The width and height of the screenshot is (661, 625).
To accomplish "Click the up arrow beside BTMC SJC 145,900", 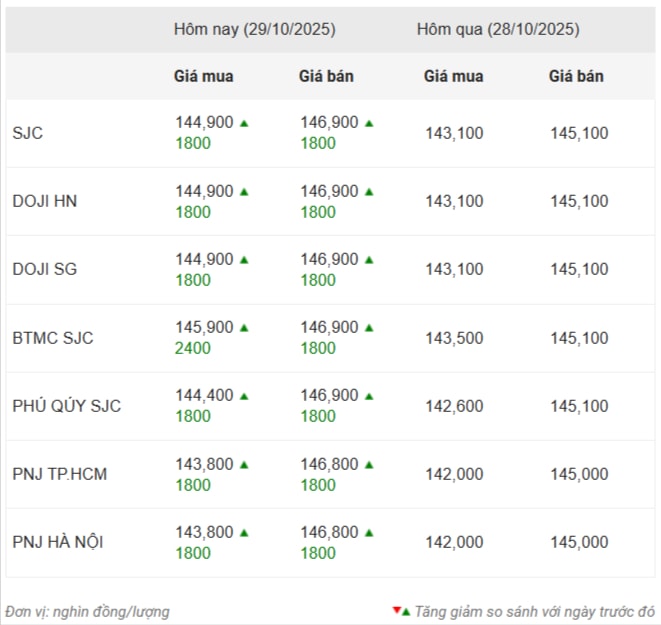I will (x=244, y=328).
